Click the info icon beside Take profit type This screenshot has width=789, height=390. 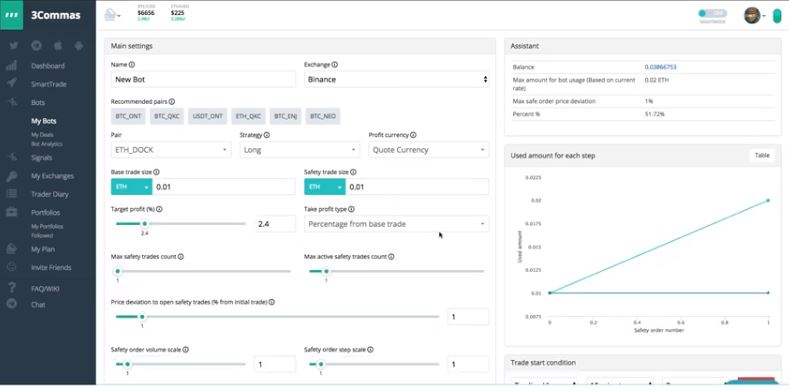click(351, 209)
